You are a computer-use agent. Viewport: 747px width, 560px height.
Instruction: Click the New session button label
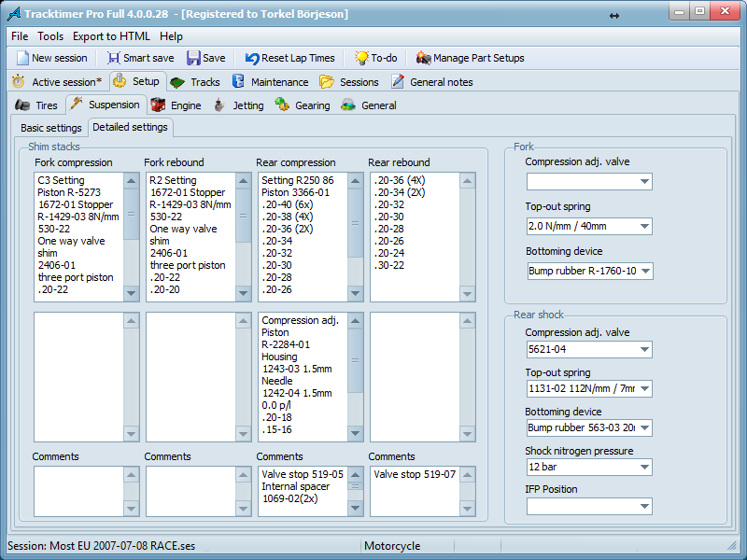point(60,58)
